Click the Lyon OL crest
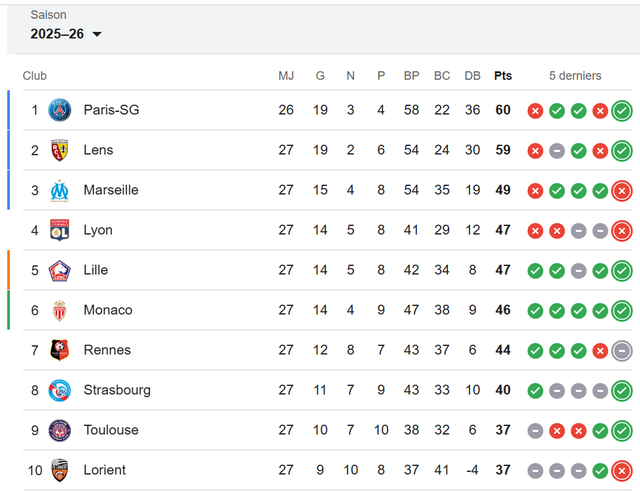Viewport: 640px width, 492px height. pyautogui.click(x=60, y=230)
